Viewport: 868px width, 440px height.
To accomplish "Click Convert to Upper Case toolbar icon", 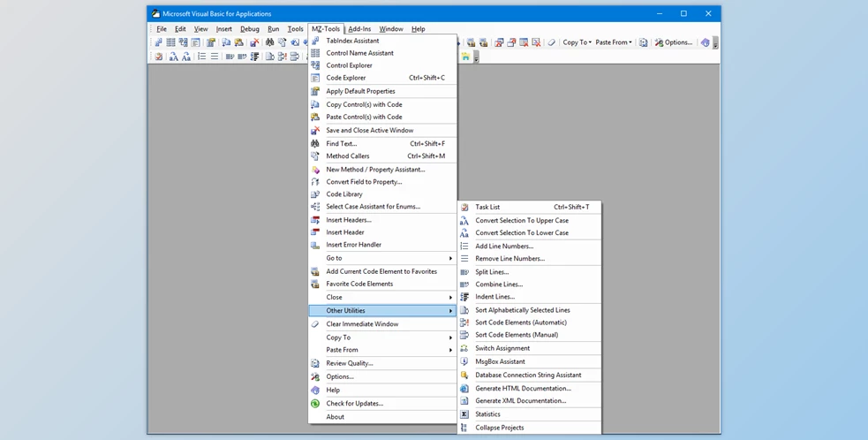I will click(173, 56).
